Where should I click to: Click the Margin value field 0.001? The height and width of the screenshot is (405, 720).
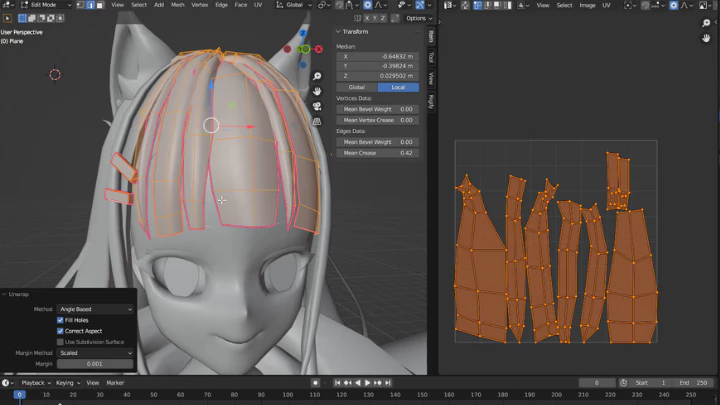pos(95,364)
